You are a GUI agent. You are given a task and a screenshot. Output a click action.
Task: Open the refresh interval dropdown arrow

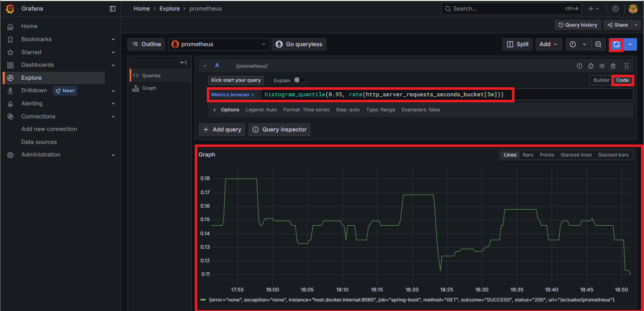630,44
